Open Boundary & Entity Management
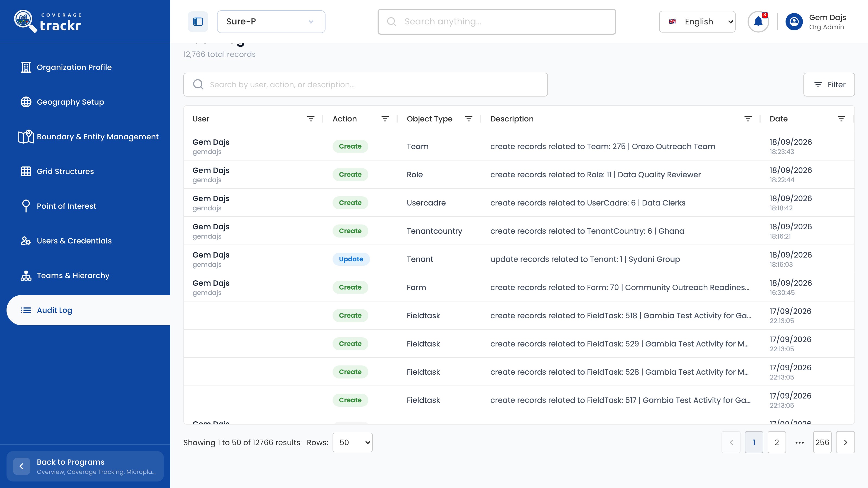Viewport: 868px width, 488px height. pos(88,136)
